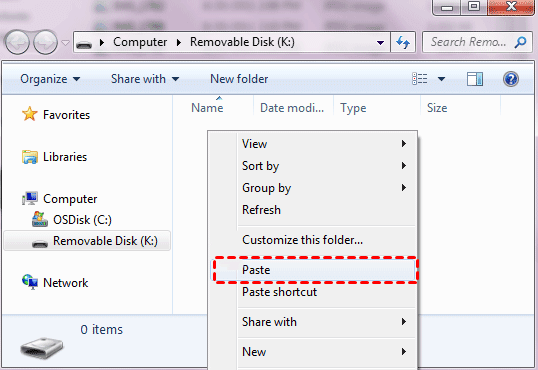Viewport: 538px width, 370px height.
Task: Click the Back navigation arrow
Action: [17, 43]
